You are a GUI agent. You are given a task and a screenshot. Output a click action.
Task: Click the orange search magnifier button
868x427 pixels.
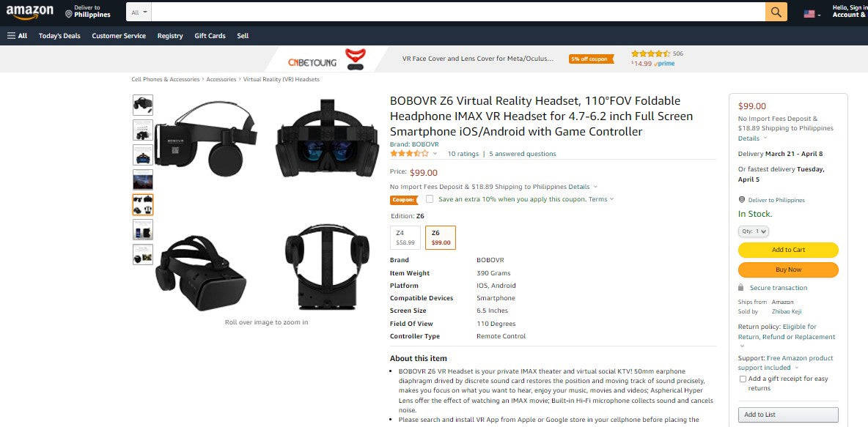776,12
